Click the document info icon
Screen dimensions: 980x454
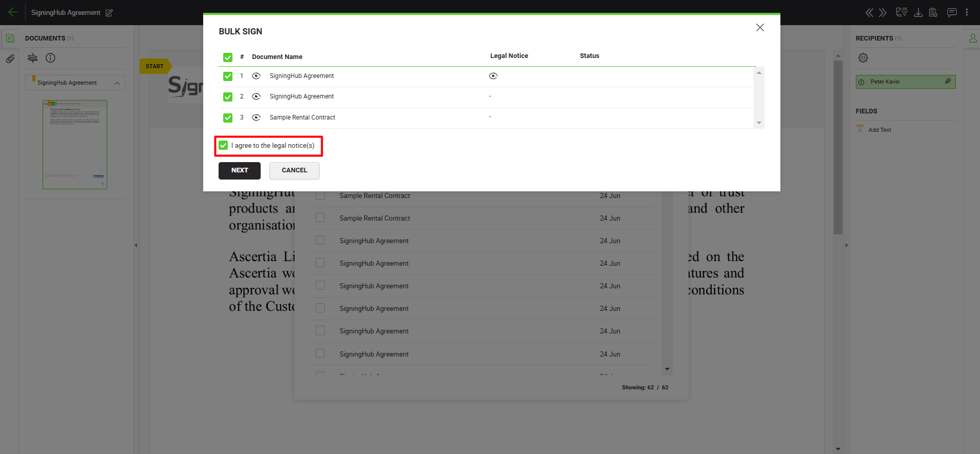point(50,58)
